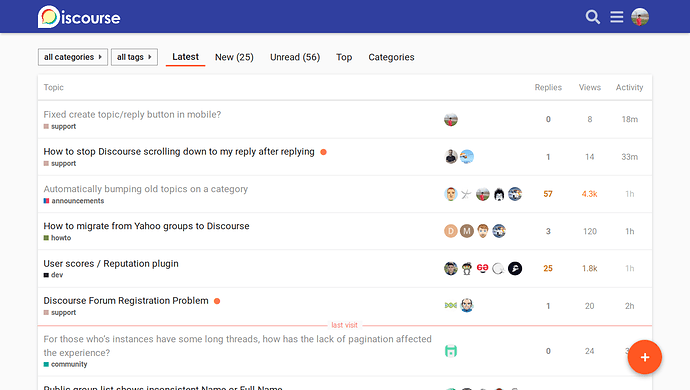Image resolution: width=690 pixels, height=390 pixels.
Task: Click first avatar in User scores row
Action: [451, 268]
